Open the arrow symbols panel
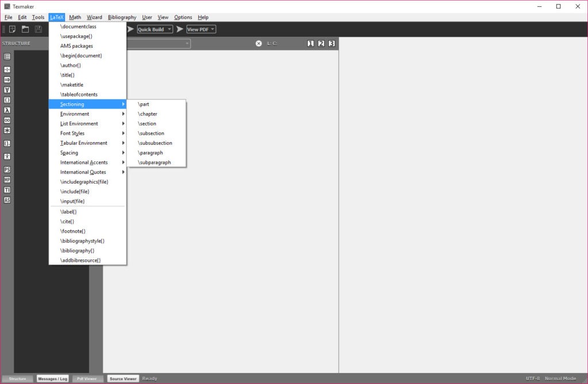The image size is (588, 384). click(7, 80)
